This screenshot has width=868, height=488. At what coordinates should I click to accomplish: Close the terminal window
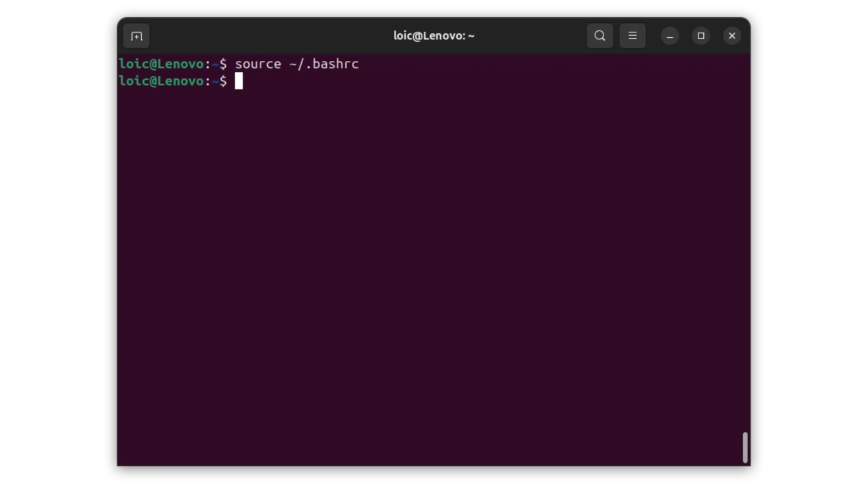(x=732, y=36)
